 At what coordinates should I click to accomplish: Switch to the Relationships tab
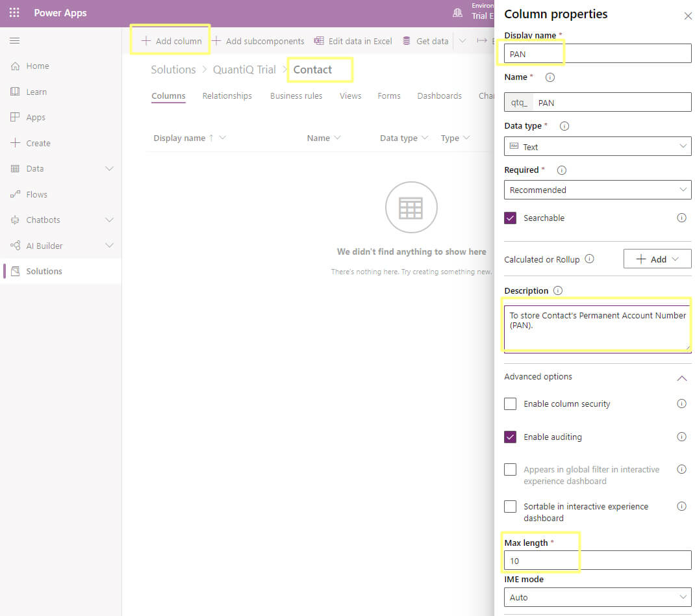click(227, 96)
